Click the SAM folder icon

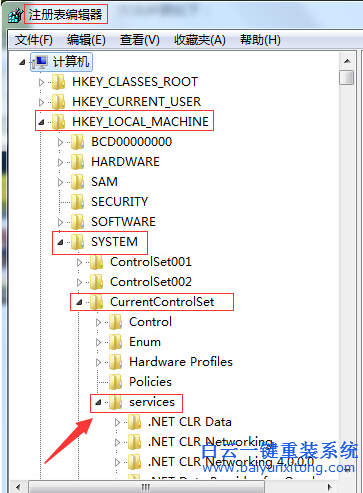78,182
